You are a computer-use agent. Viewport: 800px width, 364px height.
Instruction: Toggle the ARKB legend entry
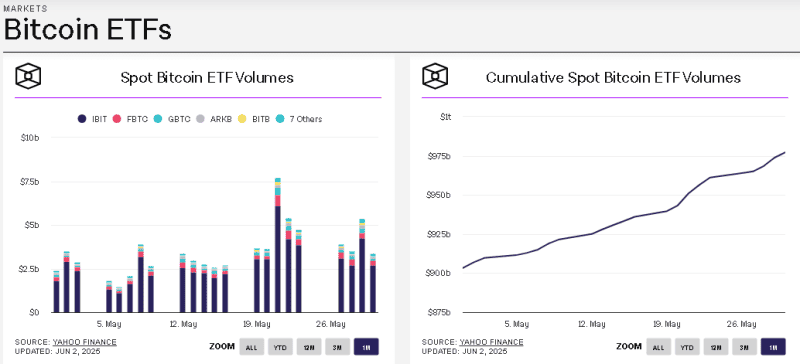coord(214,119)
